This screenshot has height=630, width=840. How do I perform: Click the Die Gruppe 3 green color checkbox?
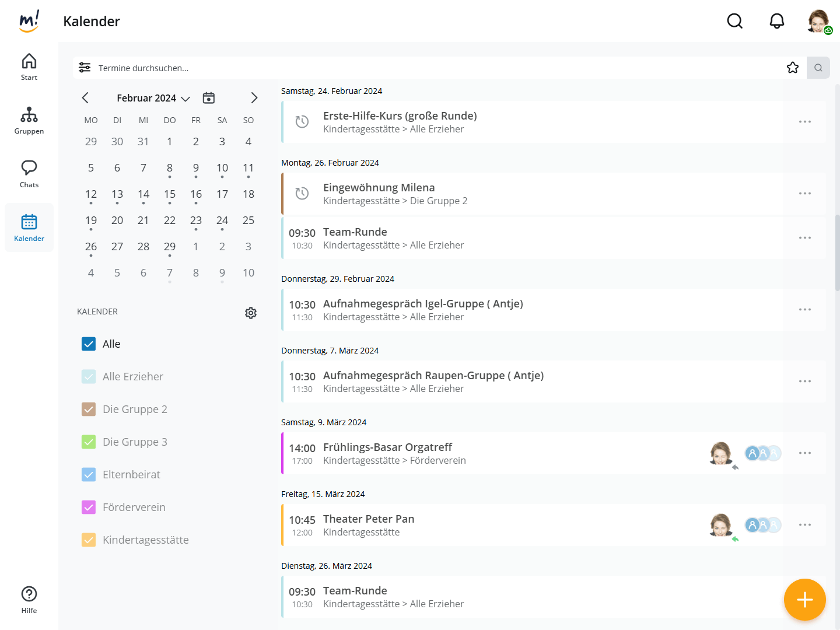[89, 442]
